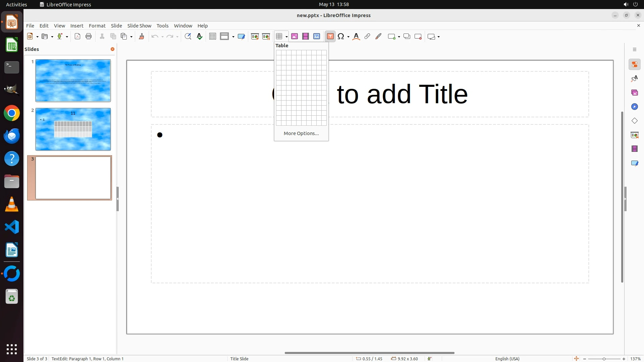Screen dimensions: 644x362
Task: Toggle the sidebar Properties deck
Action: click(634, 65)
